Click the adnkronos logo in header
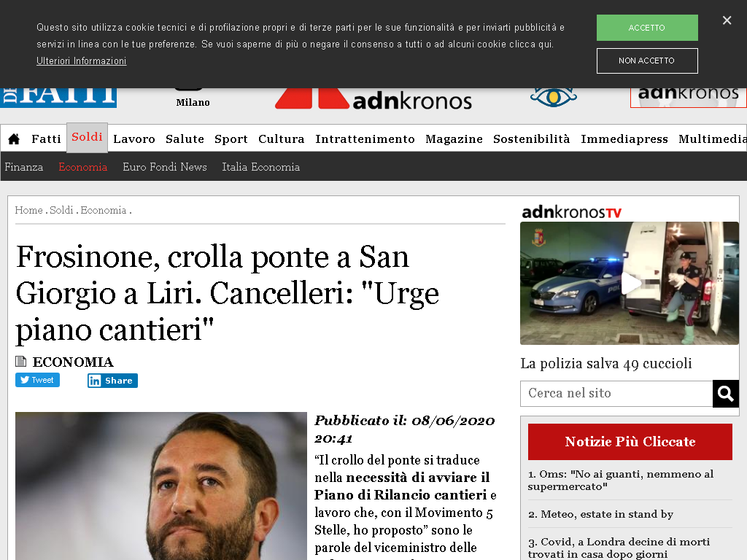The width and height of the screenshot is (747, 560). (373, 99)
